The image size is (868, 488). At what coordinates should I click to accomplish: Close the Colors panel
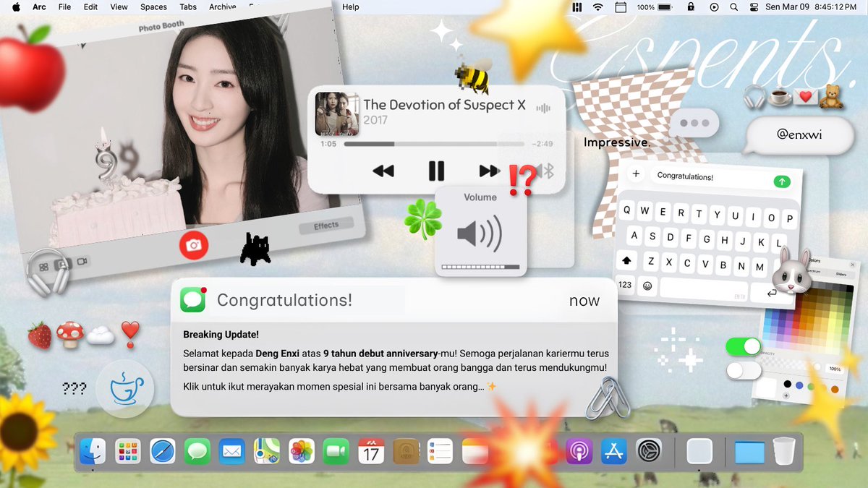(853, 265)
